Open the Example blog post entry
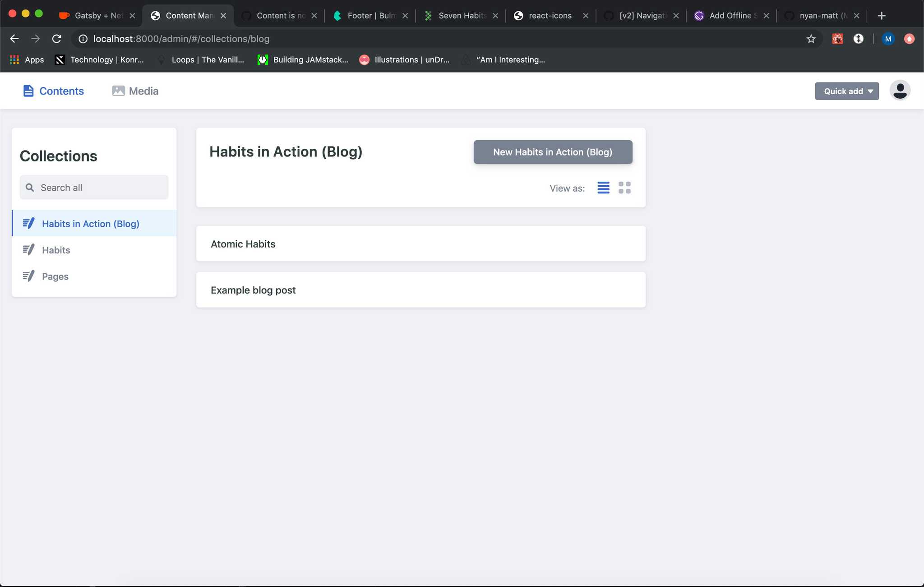This screenshot has width=924, height=587. [x=420, y=290]
